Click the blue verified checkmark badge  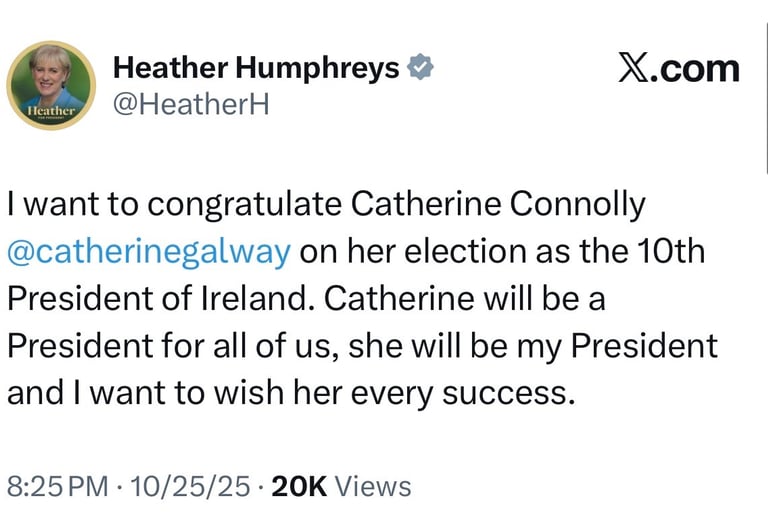pyautogui.click(x=422, y=68)
